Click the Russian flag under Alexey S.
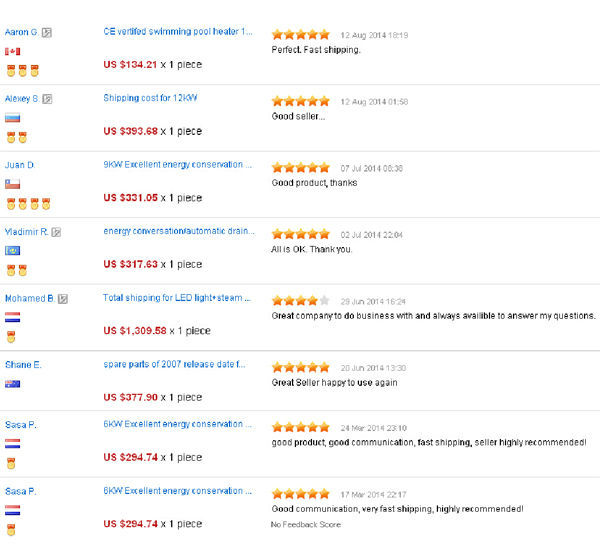Viewport: 600px width, 553px height. [13, 118]
